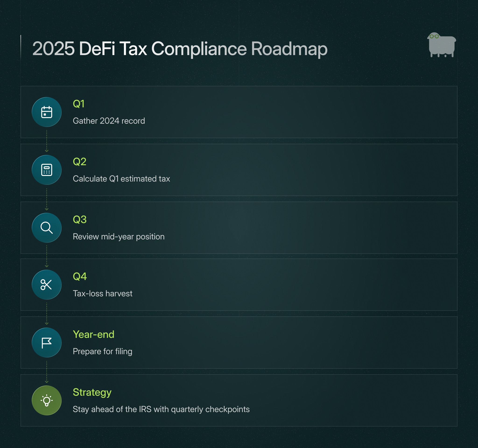The width and height of the screenshot is (478, 448).
Task: Select the flag icon beside Year-end
Action: click(x=47, y=343)
